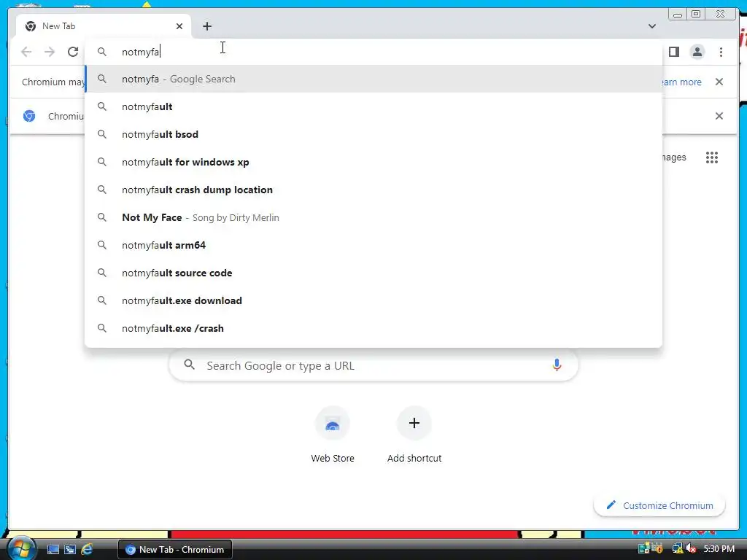Toggle the side panel icon
Screen dimensions: 747x560
click(x=673, y=52)
